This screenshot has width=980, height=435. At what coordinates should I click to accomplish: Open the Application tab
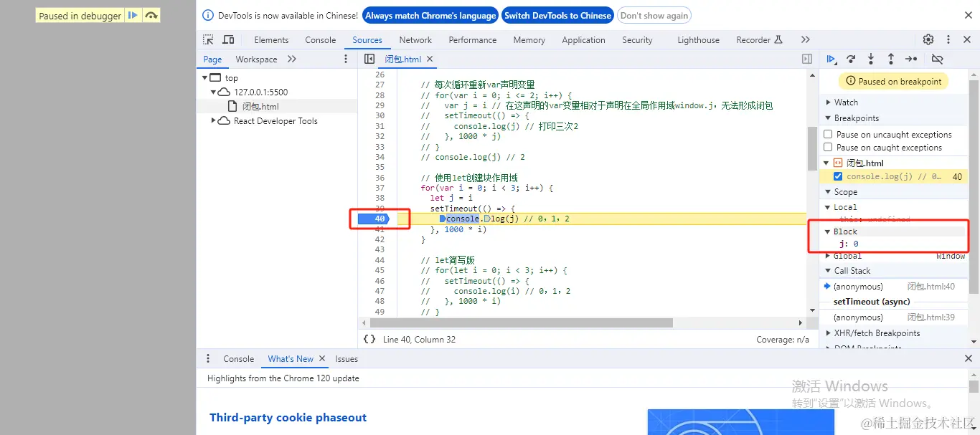pyautogui.click(x=583, y=40)
